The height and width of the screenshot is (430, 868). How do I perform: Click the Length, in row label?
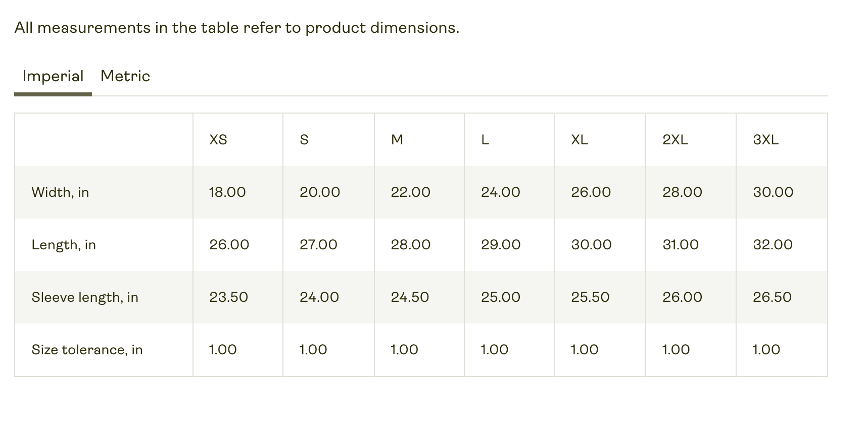(64, 245)
